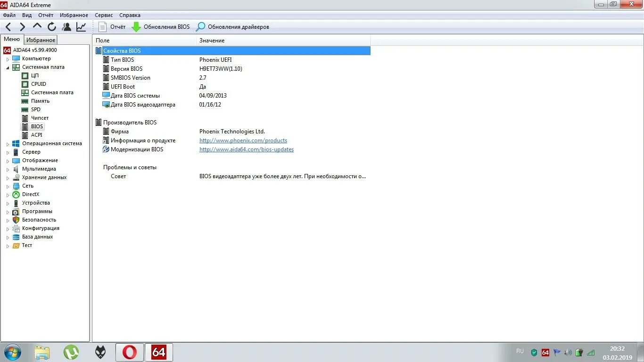Click the back navigation arrow

pyautogui.click(x=8, y=26)
